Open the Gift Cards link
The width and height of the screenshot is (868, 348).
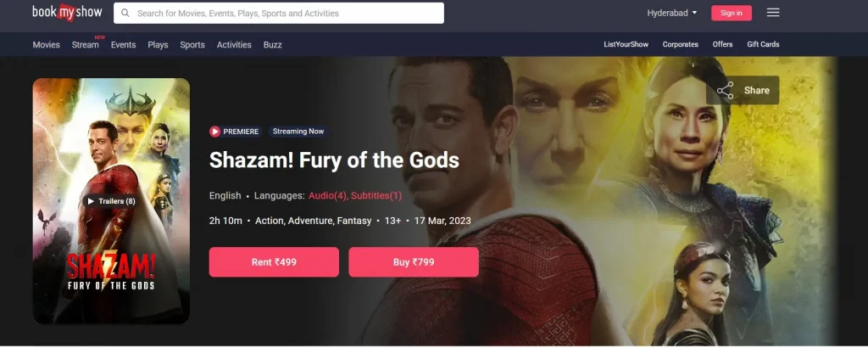763,44
